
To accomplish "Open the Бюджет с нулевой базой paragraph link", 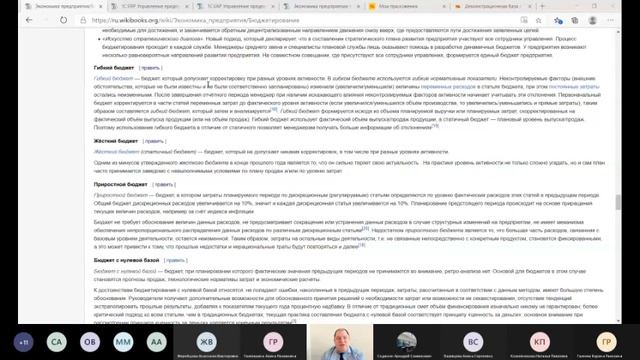I will pyautogui.click(x=125, y=271).
